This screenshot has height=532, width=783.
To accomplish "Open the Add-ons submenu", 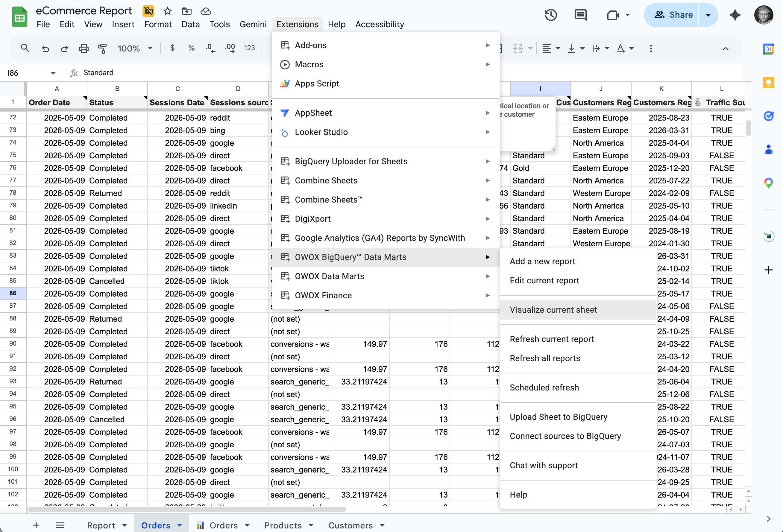I will pyautogui.click(x=386, y=45).
